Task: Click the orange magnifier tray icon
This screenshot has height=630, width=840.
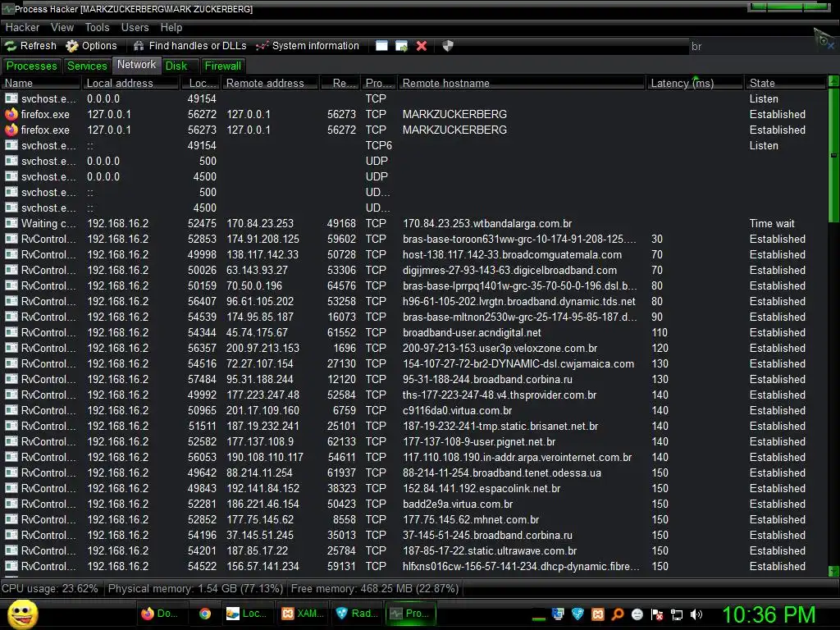Action: [x=617, y=614]
